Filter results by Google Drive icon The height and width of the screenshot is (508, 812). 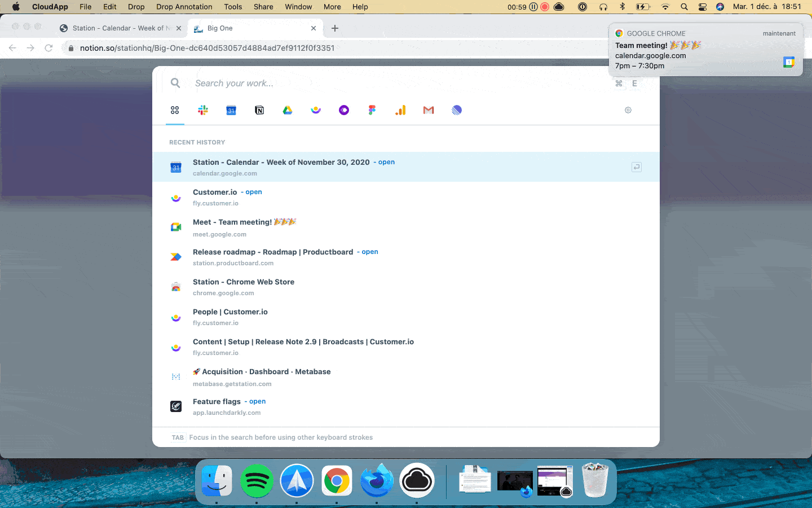point(288,110)
